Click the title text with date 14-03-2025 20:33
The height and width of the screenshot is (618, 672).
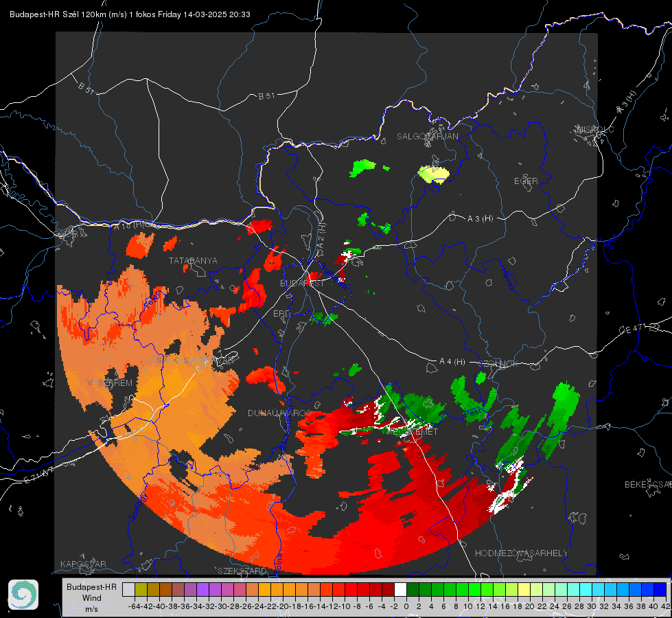(x=130, y=14)
